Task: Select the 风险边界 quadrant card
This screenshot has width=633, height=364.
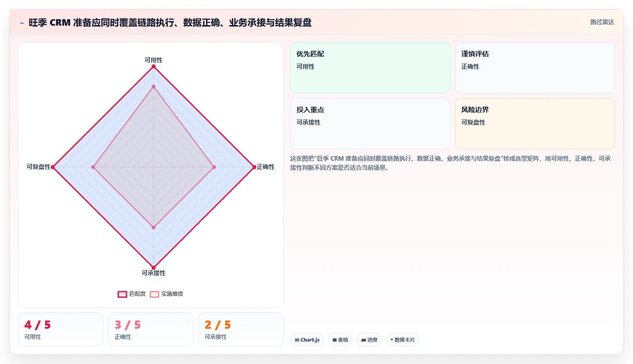Action: [535, 124]
